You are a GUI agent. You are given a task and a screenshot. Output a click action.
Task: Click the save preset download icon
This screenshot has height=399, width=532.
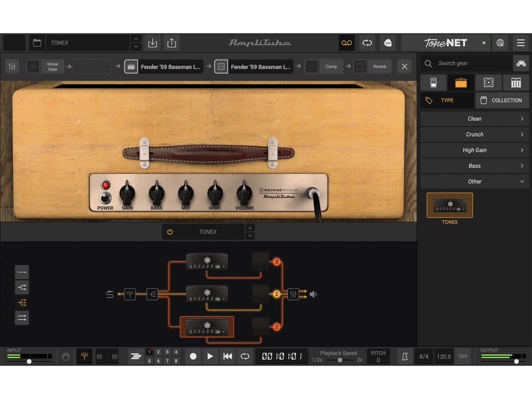pyautogui.click(x=152, y=43)
